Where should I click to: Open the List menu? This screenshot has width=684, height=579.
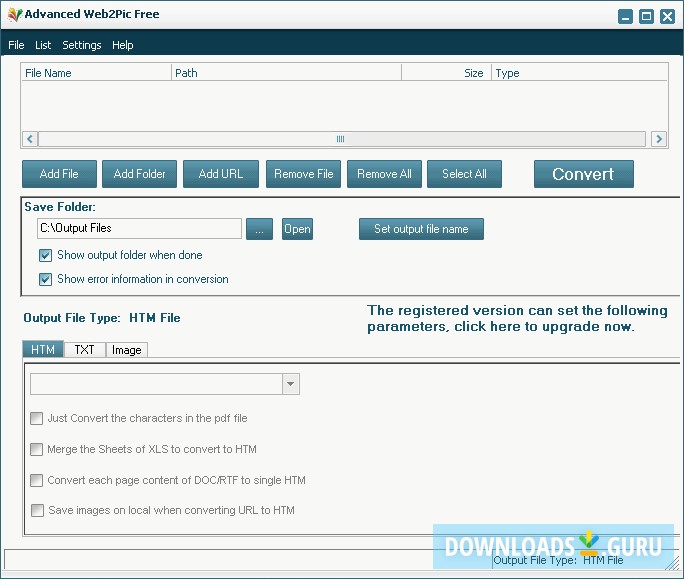43,45
